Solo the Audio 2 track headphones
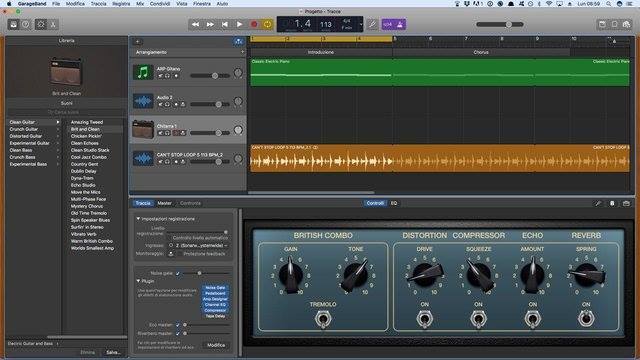 (x=167, y=104)
